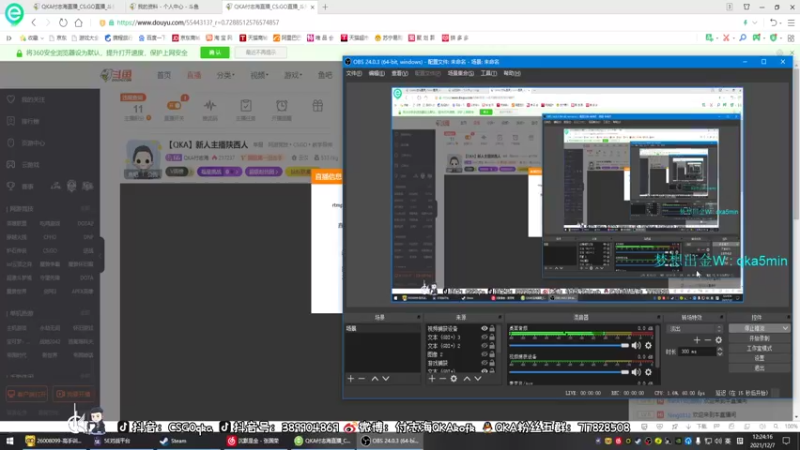Click the trophy events icon in Douyu sidebar

click(x=11, y=186)
